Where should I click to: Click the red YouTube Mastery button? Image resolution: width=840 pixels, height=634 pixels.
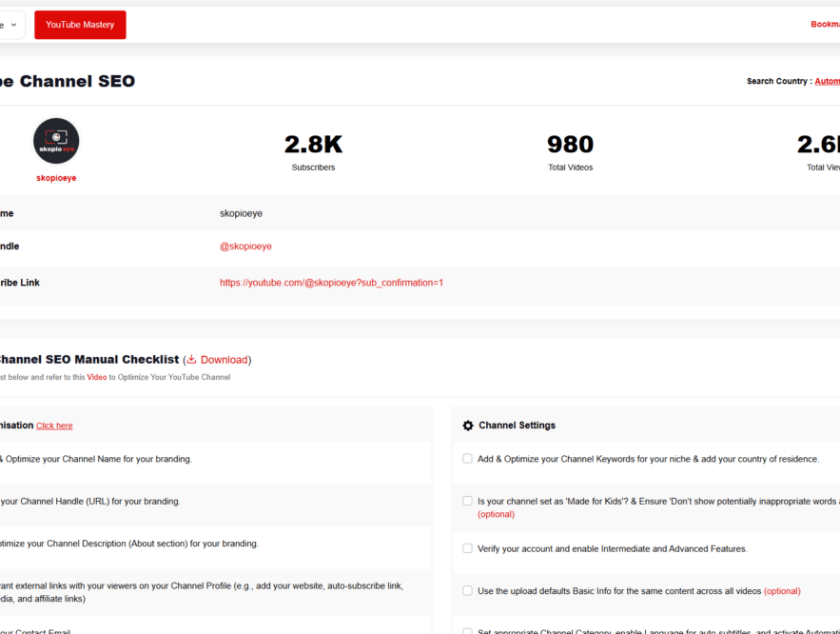pyautogui.click(x=80, y=25)
